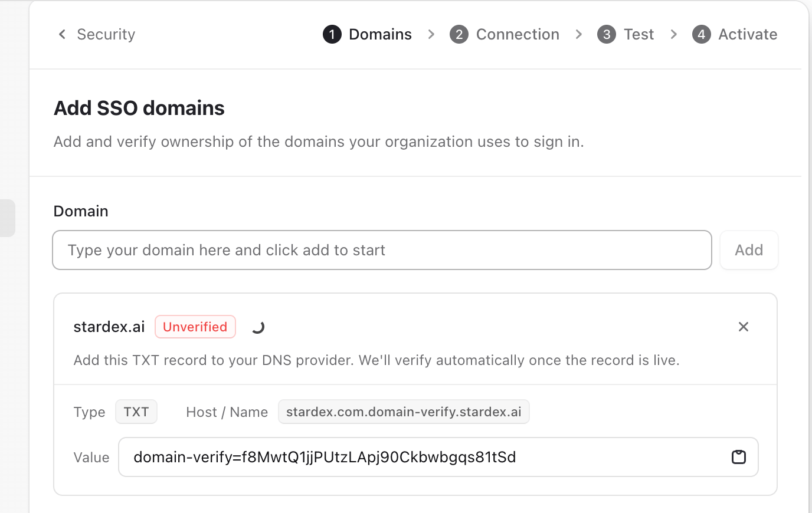812x513 pixels.
Task: Click the 'Add this TXT record' instruction text
Action: [376, 360]
